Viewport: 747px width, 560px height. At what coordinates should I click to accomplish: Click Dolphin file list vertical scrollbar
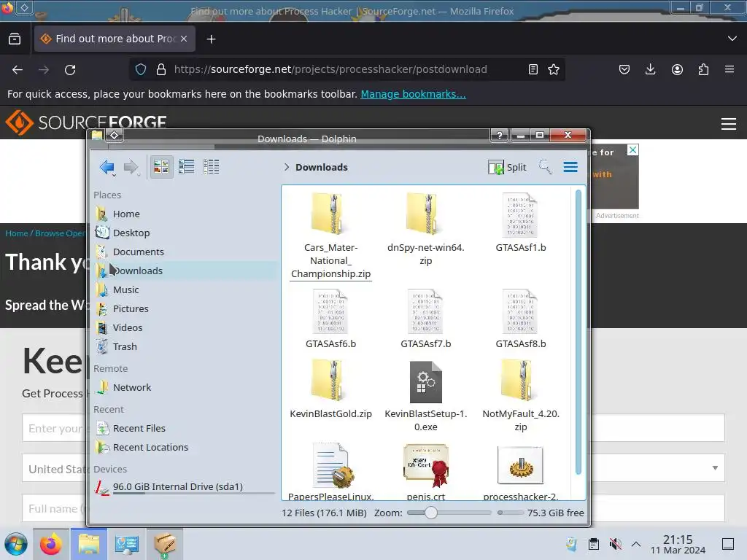pos(578,332)
